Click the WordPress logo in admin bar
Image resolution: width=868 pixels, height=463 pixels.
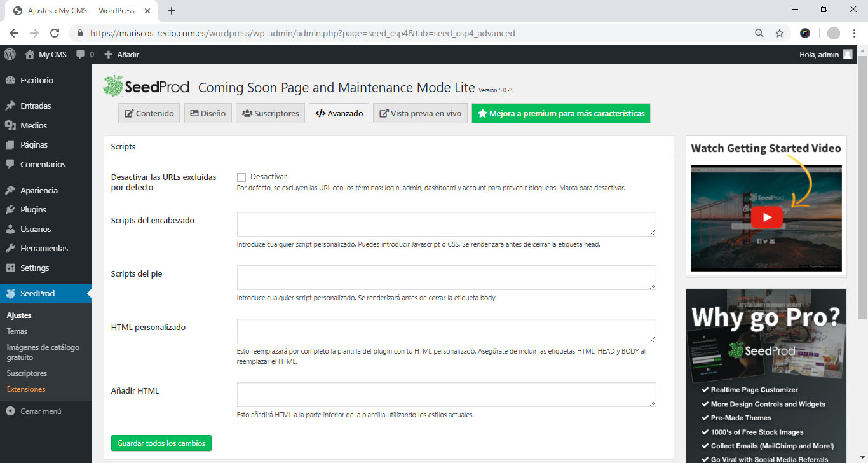[10, 55]
